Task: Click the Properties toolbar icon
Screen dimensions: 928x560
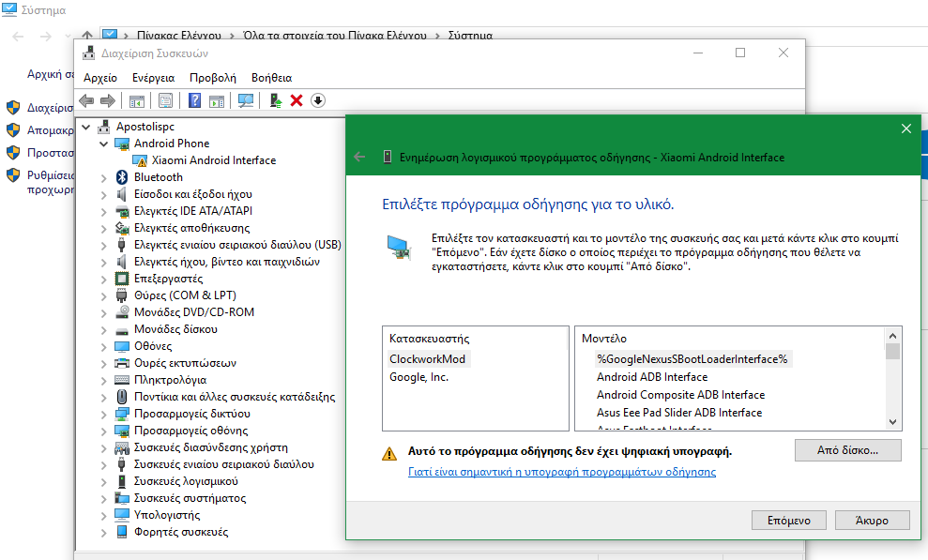Action: (166, 100)
